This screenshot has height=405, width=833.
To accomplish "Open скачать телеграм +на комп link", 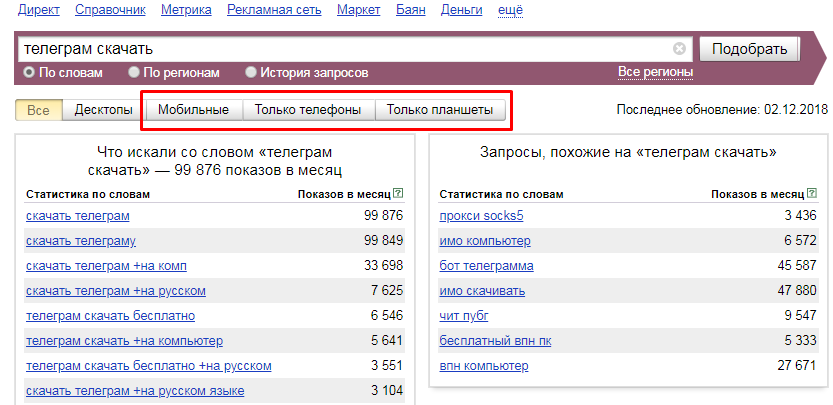I will coord(106,266).
